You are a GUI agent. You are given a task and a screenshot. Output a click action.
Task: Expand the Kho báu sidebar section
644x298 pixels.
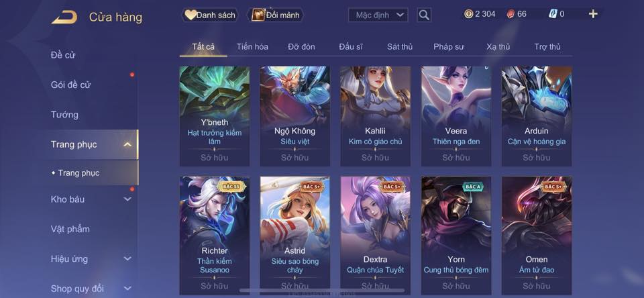[127, 199]
